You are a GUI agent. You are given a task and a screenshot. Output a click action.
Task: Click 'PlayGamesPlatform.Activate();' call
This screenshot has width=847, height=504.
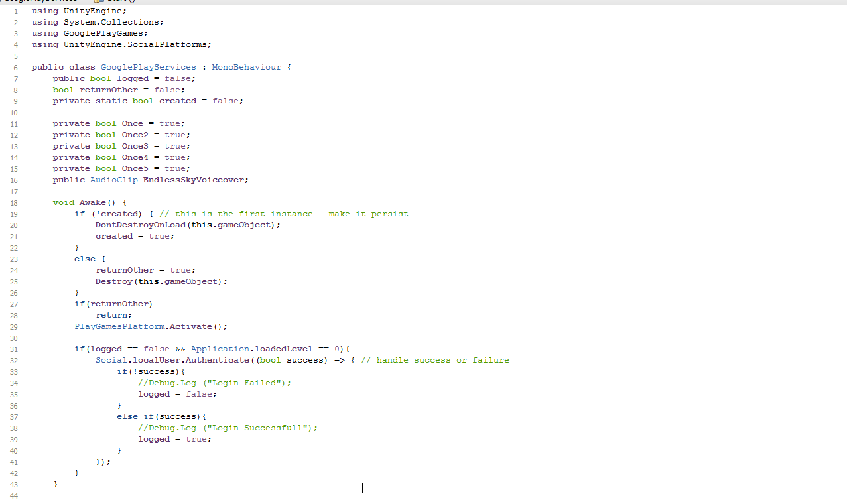point(151,326)
